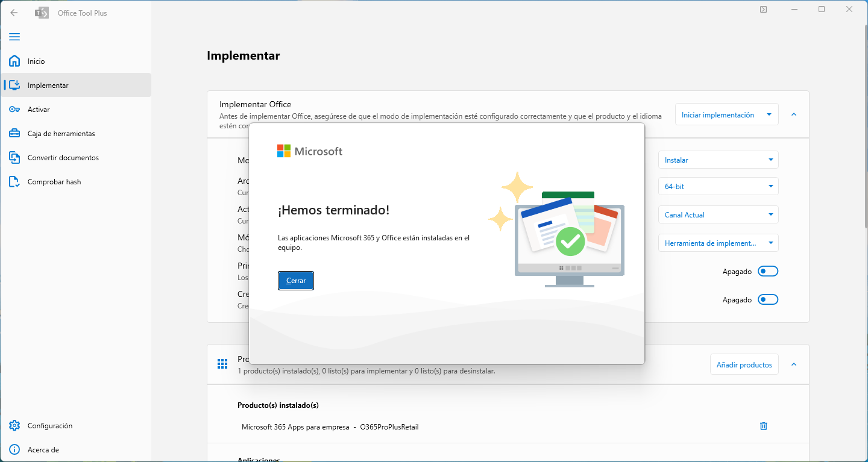The width and height of the screenshot is (868, 462).
Task: Click the Producto(s) instalado(s) label
Action: pos(278,405)
